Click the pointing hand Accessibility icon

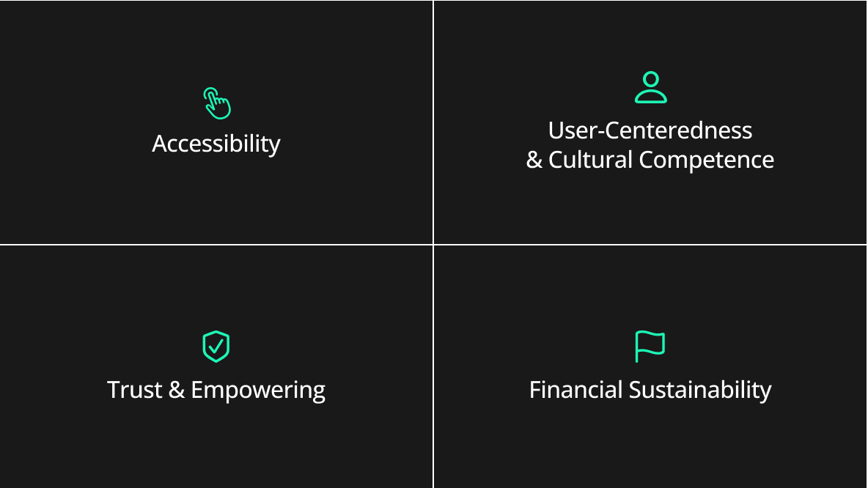(216, 103)
